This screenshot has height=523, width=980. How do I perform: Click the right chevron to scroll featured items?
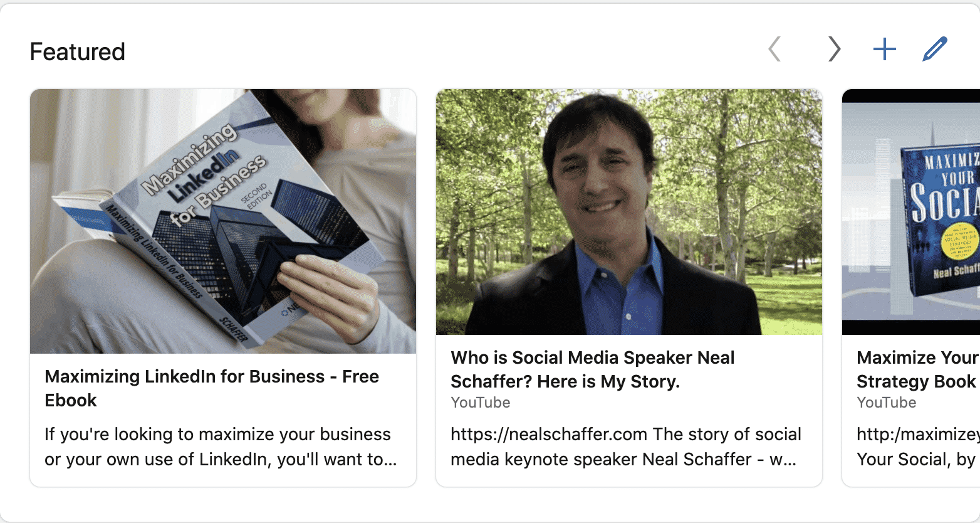[833, 49]
